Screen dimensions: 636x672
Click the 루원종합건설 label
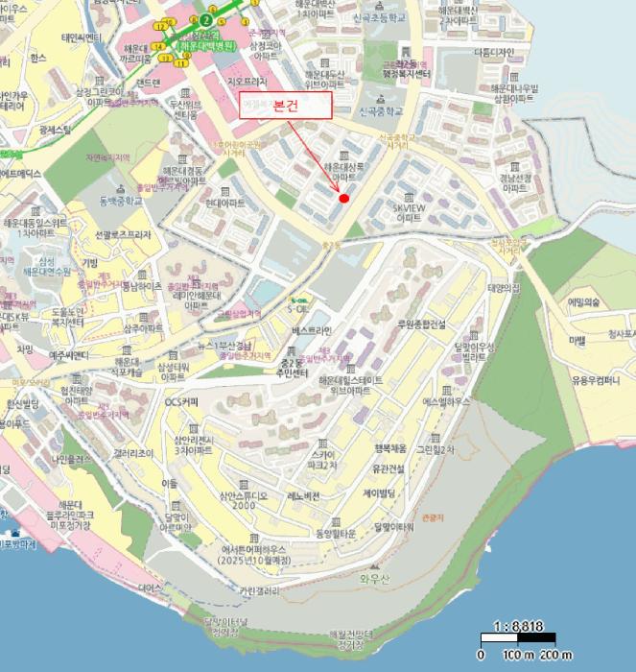click(422, 324)
